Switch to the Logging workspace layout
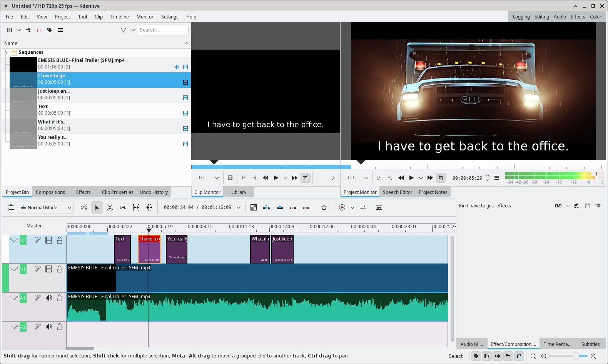 521,17
